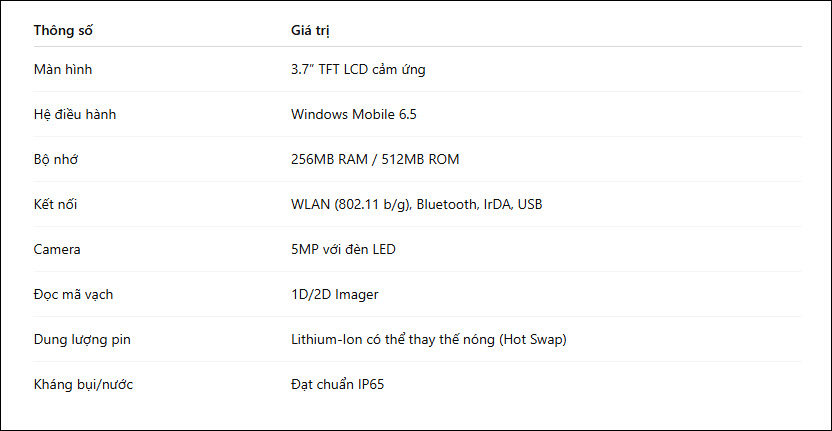Select the 'Dung lượng pin' label
The image size is (832, 431).
pos(82,340)
